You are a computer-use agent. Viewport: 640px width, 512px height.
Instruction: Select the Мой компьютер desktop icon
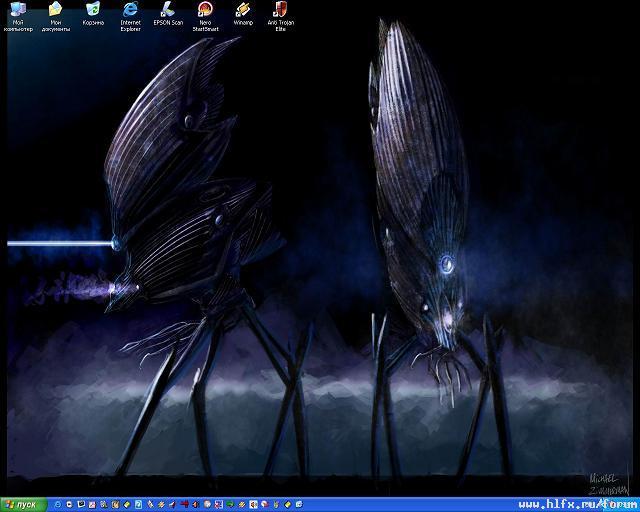[x=18, y=17]
